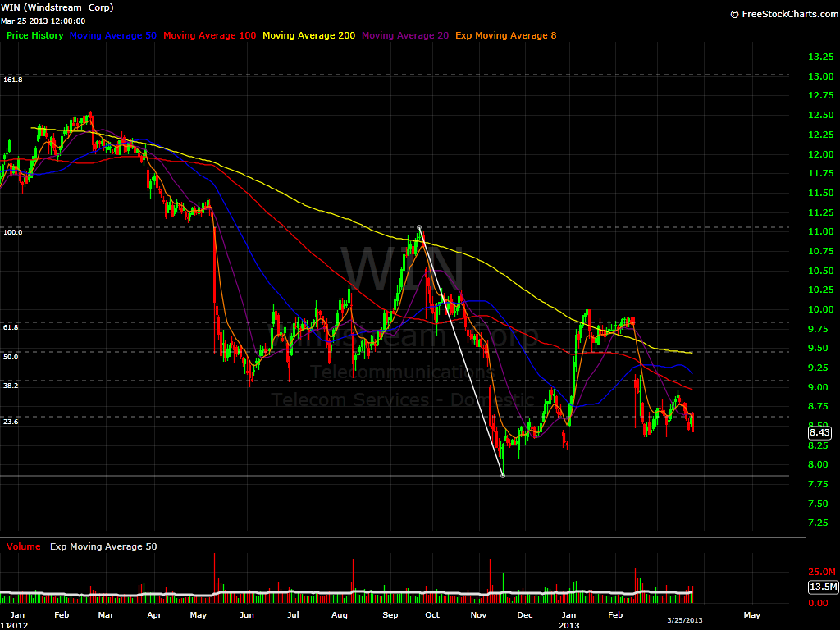Select the trendline bottom anchor circle

click(502, 476)
